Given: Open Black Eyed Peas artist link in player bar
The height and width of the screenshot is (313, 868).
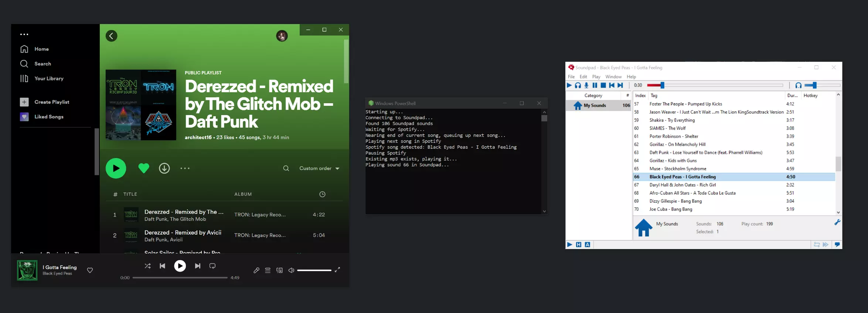Looking at the screenshot, I should click(57, 273).
